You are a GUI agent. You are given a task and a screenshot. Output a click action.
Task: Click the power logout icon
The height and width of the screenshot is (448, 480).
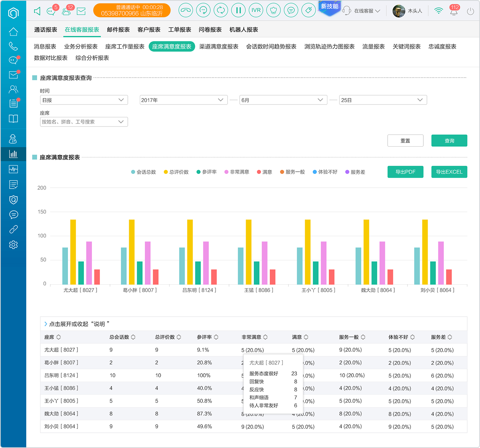470,11
